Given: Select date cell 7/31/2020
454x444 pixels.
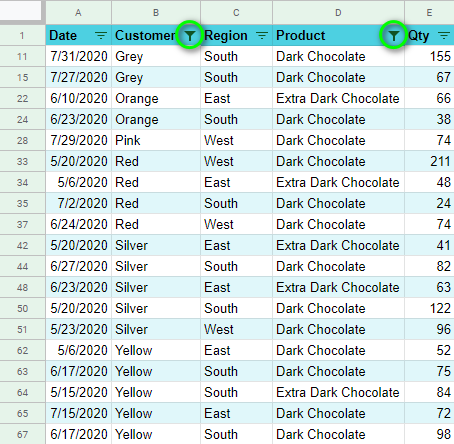Looking at the screenshot, I should (x=79, y=56).
